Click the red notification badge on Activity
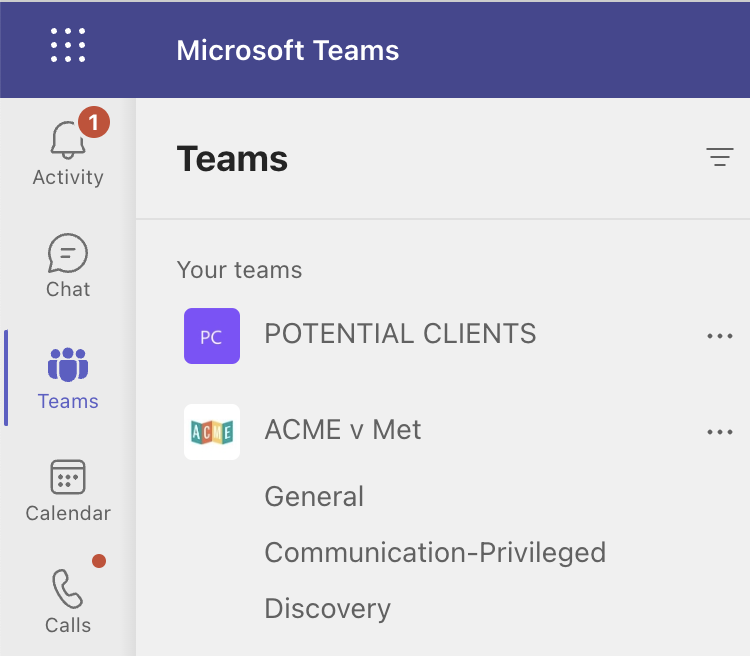The image size is (750, 656). [x=94, y=122]
